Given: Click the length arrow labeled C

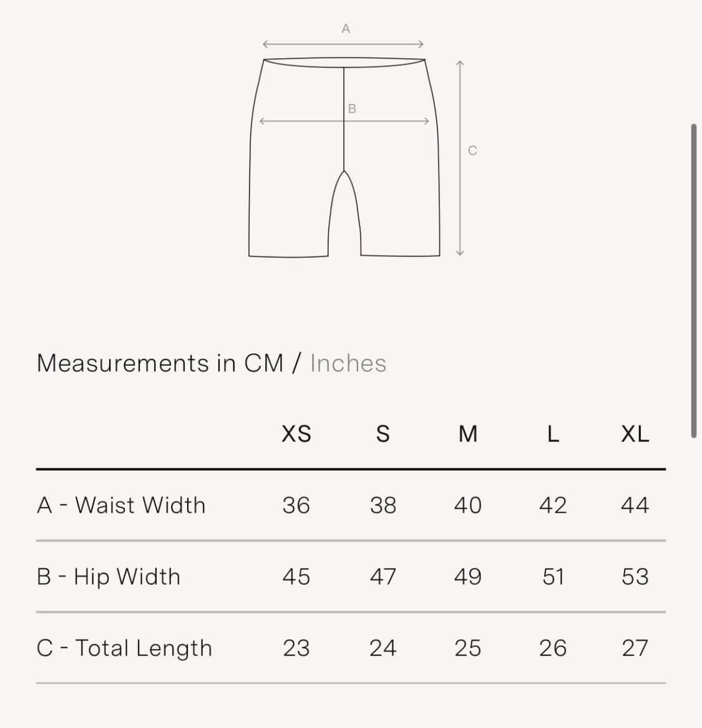Looking at the screenshot, I should [460, 158].
